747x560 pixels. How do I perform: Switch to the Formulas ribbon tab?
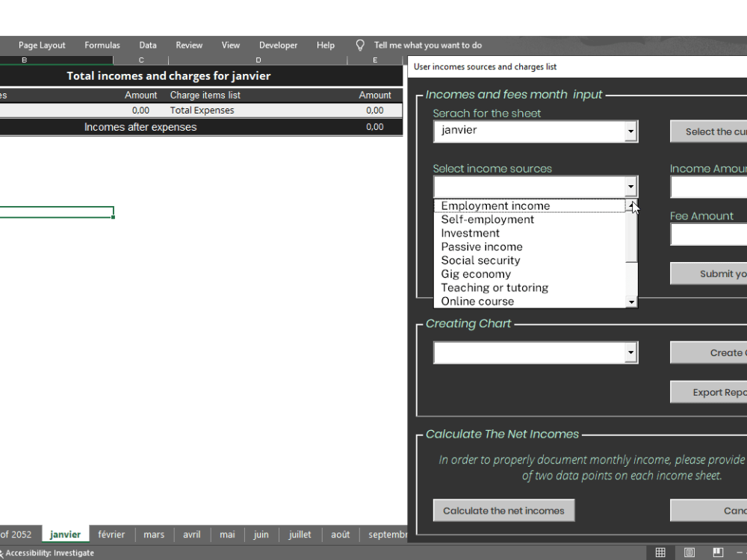pos(102,45)
